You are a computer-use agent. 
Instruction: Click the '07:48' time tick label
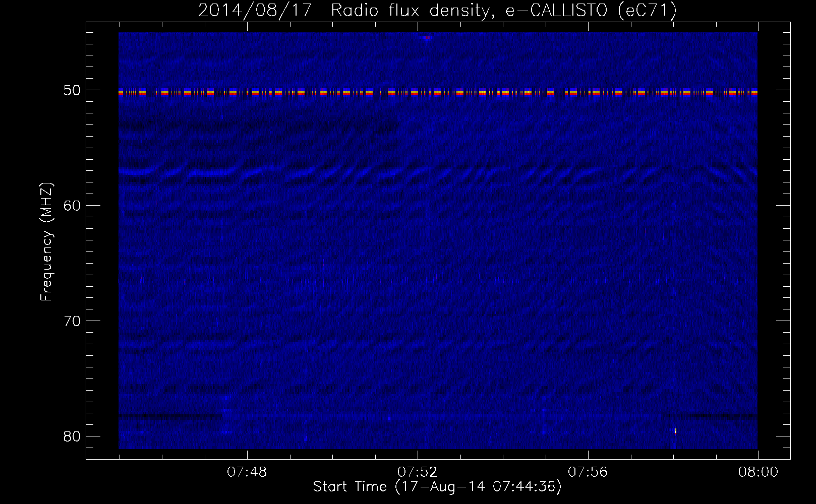coord(247,472)
